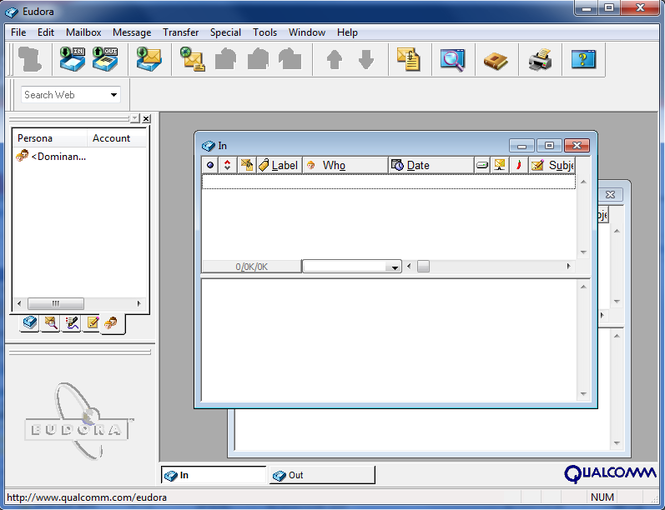Image resolution: width=665 pixels, height=510 pixels.
Task: Click the Search Web input field
Action: [64, 95]
